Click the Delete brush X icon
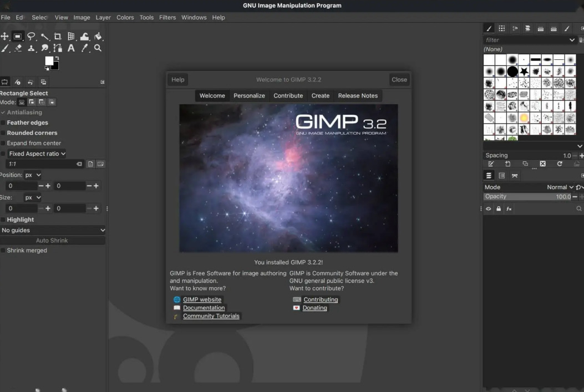This screenshot has height=392, width=584. 542,164
